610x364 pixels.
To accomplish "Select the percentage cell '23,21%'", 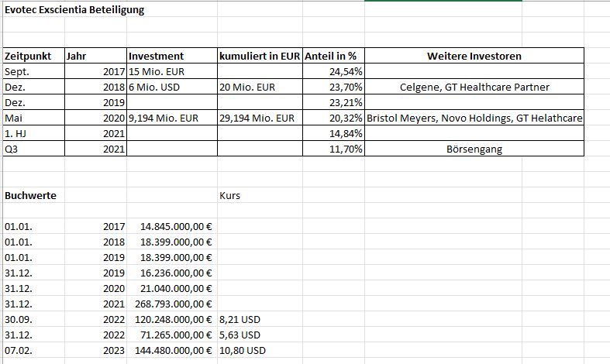I will click(x=333, y=102).
